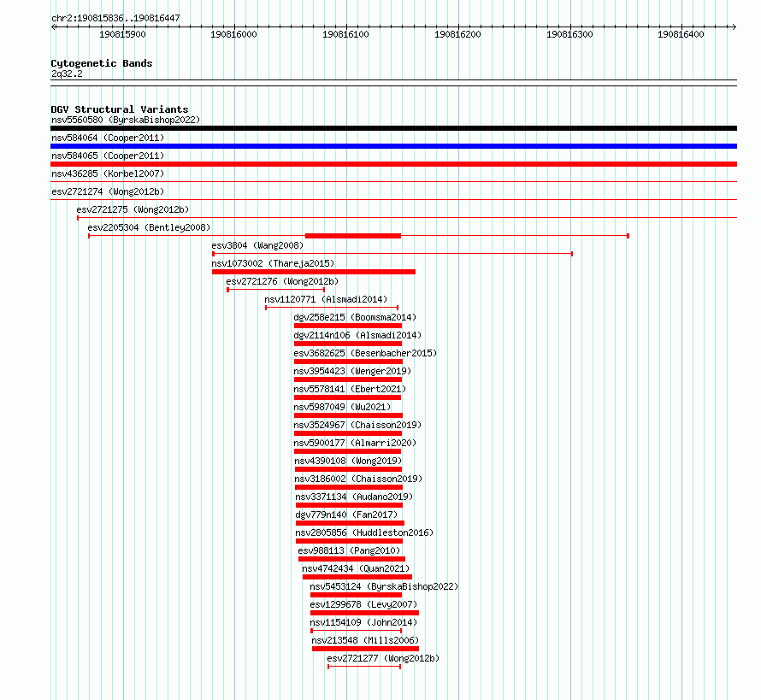Click the esv2721277 thin red bar

(x=364, y=667)
